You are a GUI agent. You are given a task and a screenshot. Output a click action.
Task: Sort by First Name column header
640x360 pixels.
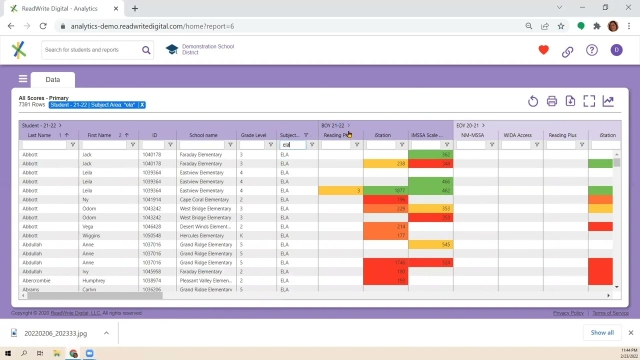tap(99, 135)
